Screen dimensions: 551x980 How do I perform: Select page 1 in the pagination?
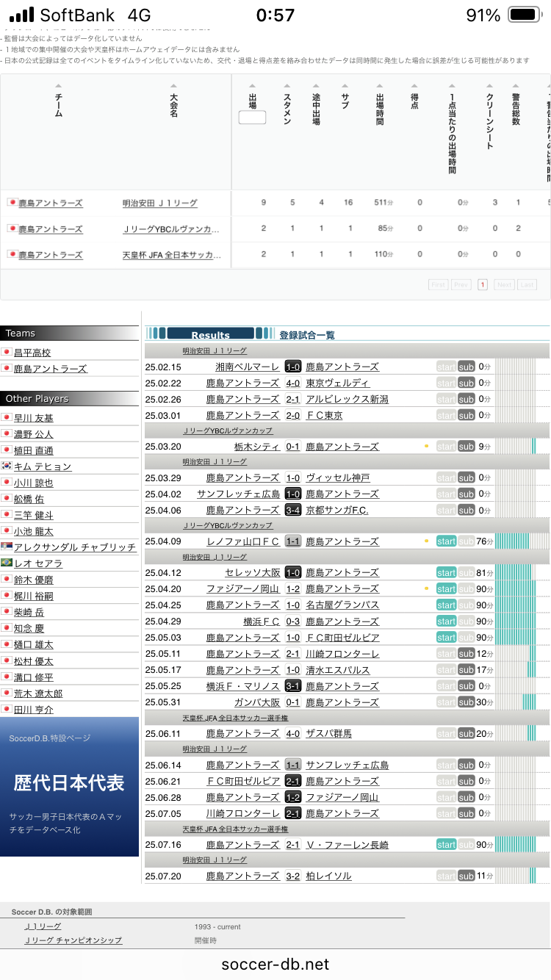(483, 284)
